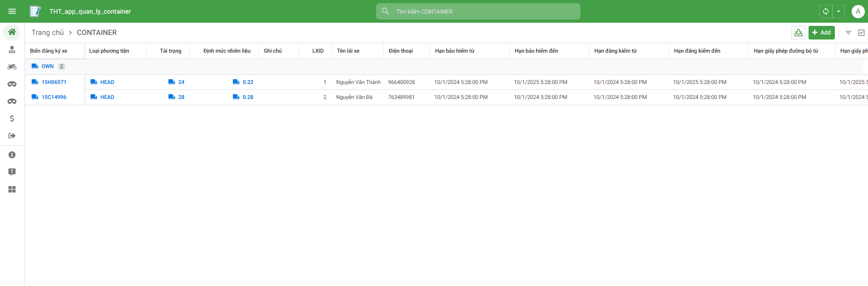
Task: Open the grid apps icon in sidebar
Action: [x=12, y=189]
